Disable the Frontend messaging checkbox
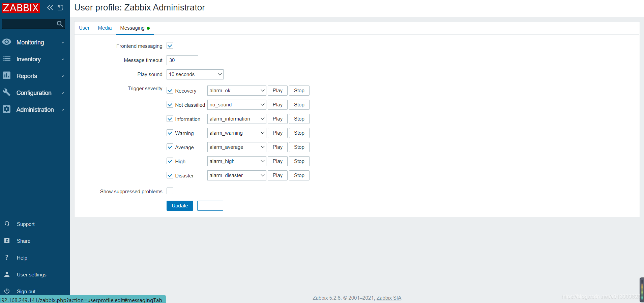The width and height of the screenshot is (644, 303). coord(170,46)
